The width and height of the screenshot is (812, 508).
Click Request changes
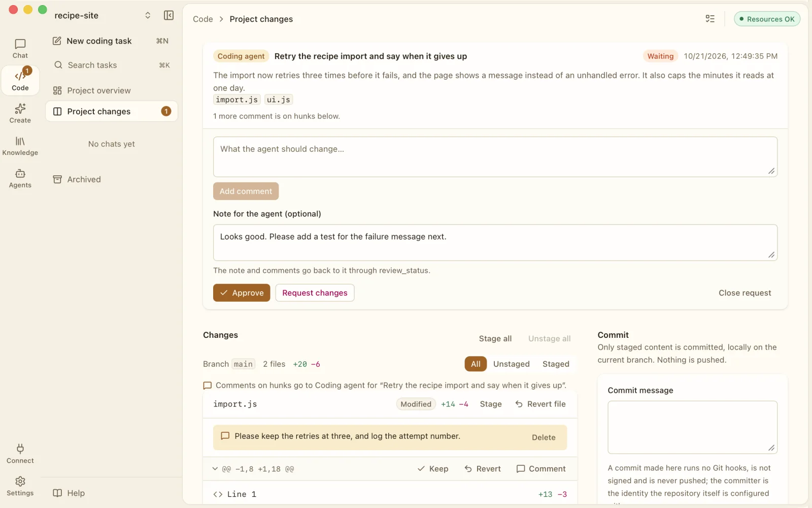(x=315, y=293)
